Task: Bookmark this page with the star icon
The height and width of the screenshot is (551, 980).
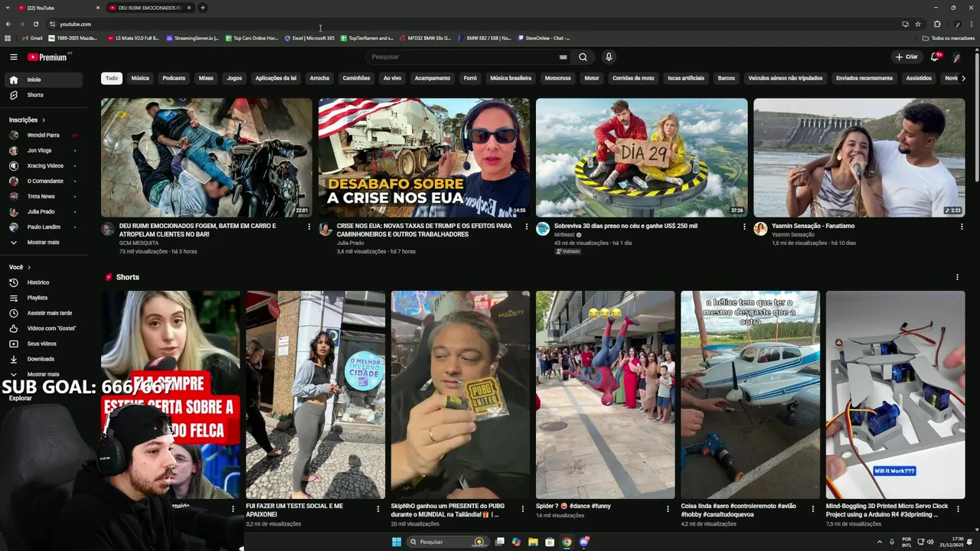Action: tap(918, 24)
